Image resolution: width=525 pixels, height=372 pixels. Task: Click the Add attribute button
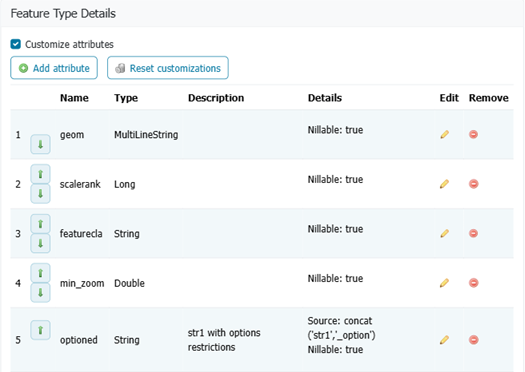tap(54, 68)
